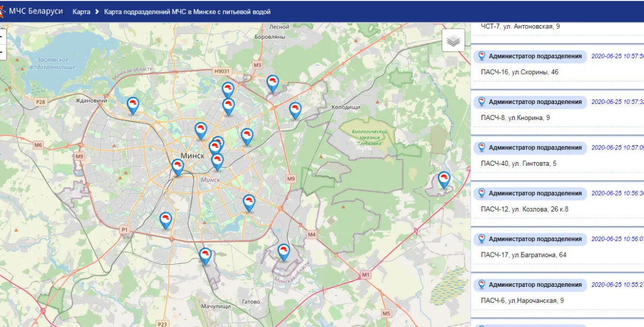Screen dimensions: 644x327
Task: Open the ПАСЧ-6, ул.Нарочанская, 9 entry
Action: coord(522,301)
